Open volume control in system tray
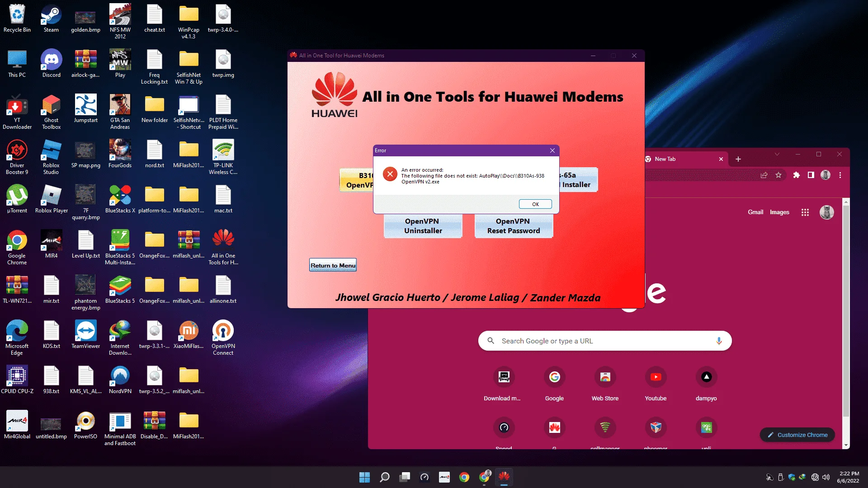 click(x=826, y=477)
